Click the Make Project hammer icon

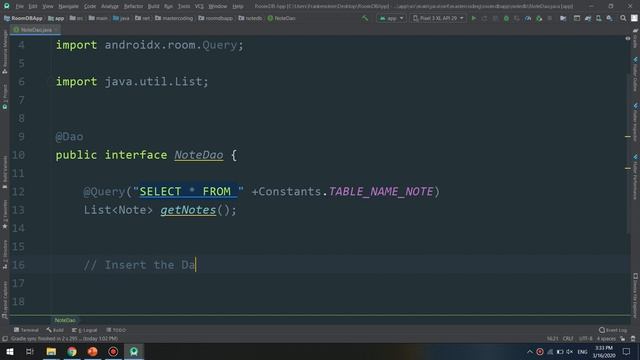(x=364, y=18)
